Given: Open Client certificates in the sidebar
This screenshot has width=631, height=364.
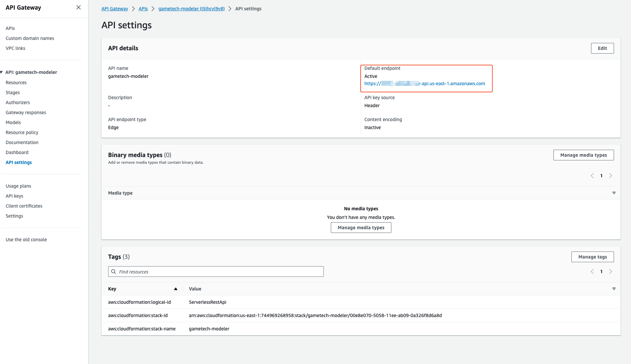Looking at the screenshot, I should click(24, 206).
